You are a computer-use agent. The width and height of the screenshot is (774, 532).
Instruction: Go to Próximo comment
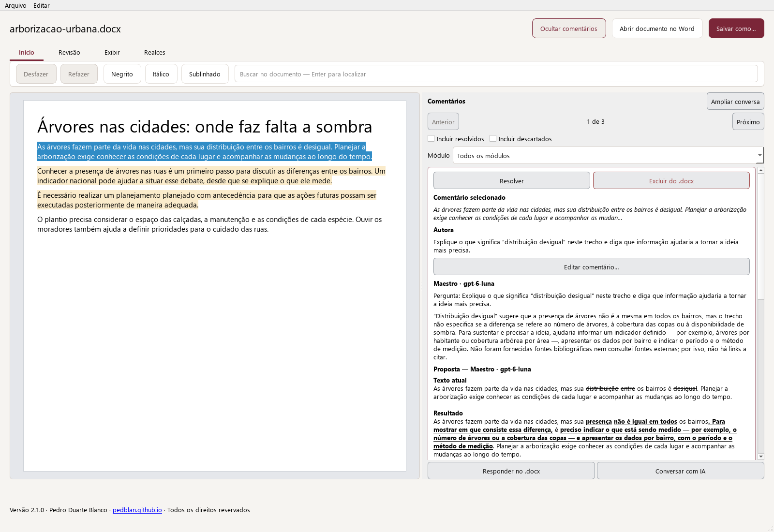tap(748, 122)
